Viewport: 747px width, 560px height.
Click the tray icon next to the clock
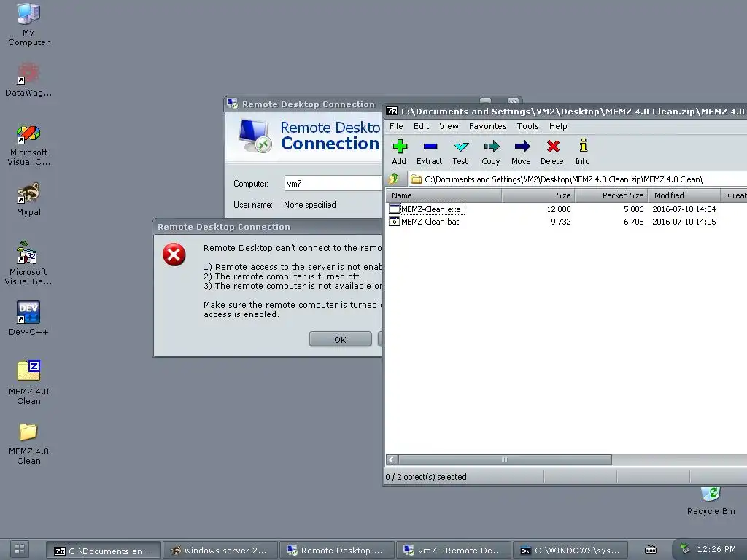(684, 548)
